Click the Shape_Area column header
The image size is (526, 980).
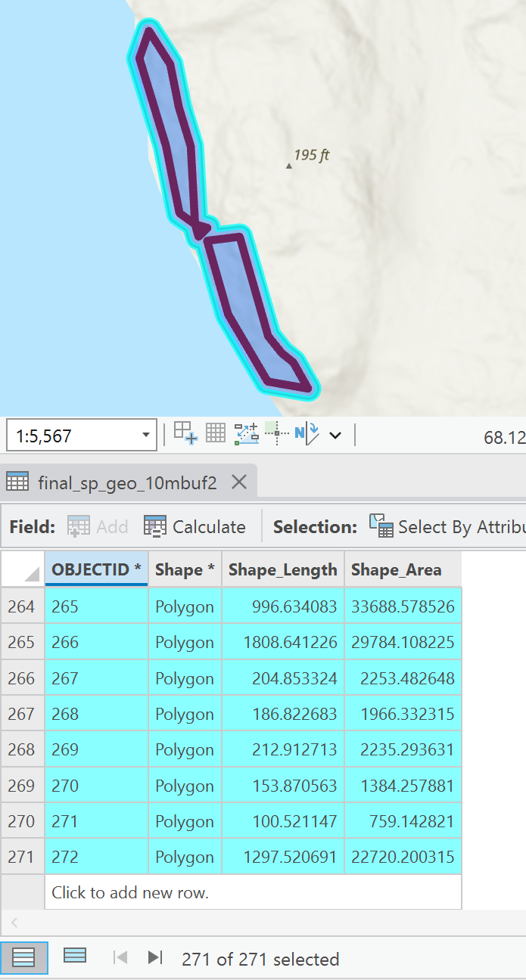click(396, 569)
